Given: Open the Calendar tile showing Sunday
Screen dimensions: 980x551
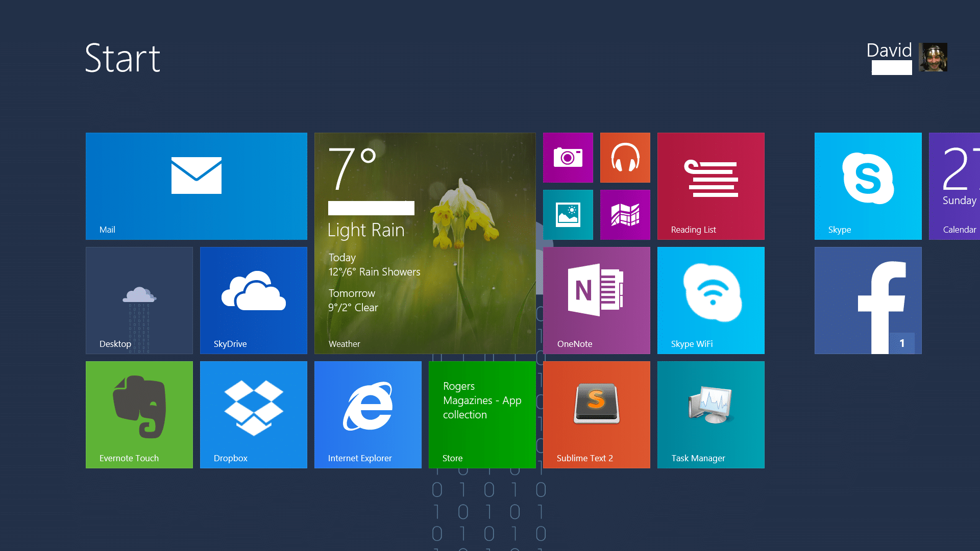Looking at the screenshot, I should pos(954,186).
